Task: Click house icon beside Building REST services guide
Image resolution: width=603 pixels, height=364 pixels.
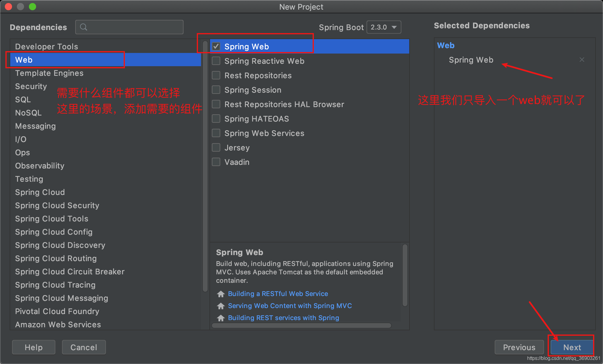Action: [x=221, y=318]
